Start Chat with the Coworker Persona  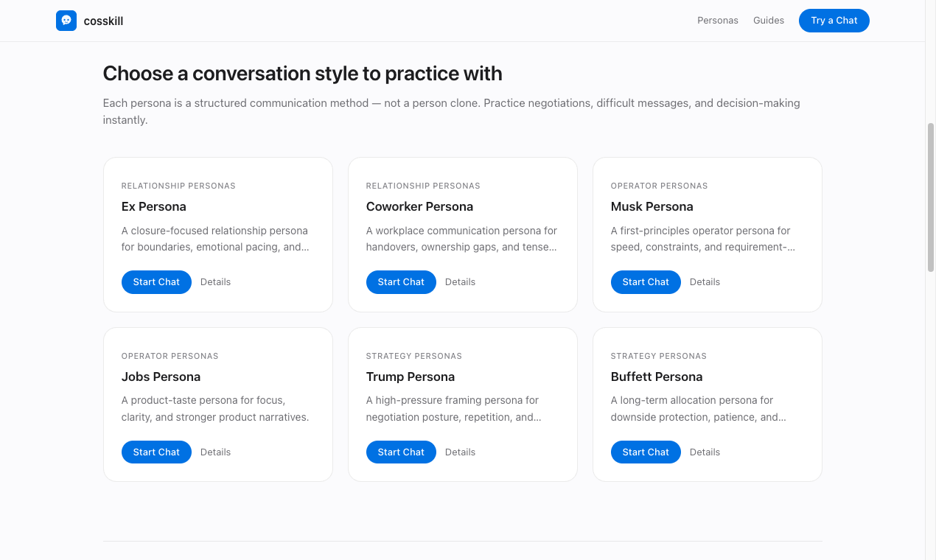tap(401, 282)
